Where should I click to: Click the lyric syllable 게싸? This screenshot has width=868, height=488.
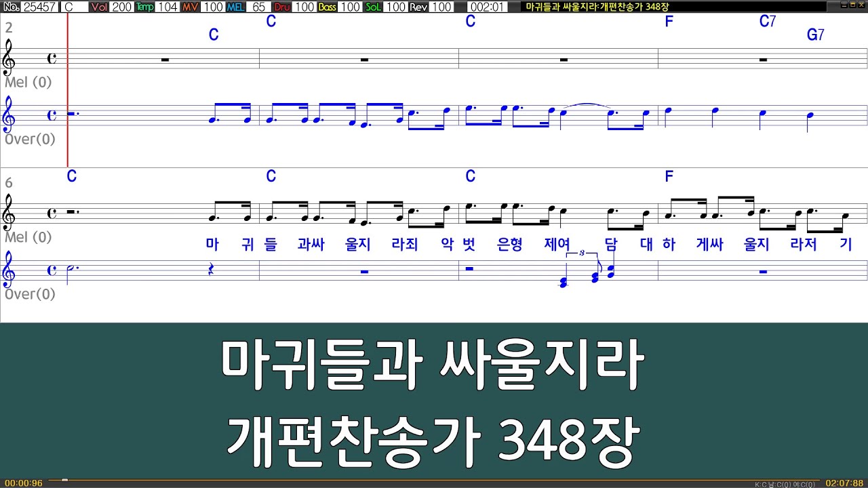(709, 245)
